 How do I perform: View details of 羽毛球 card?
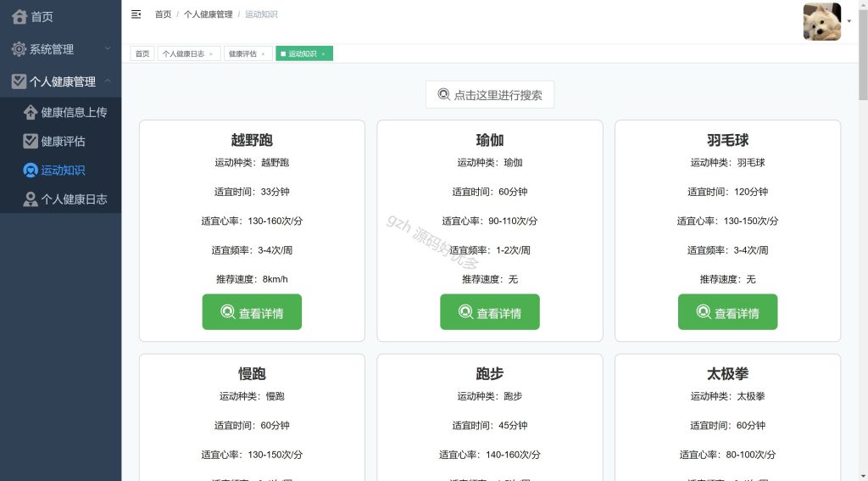coord(727,312)
